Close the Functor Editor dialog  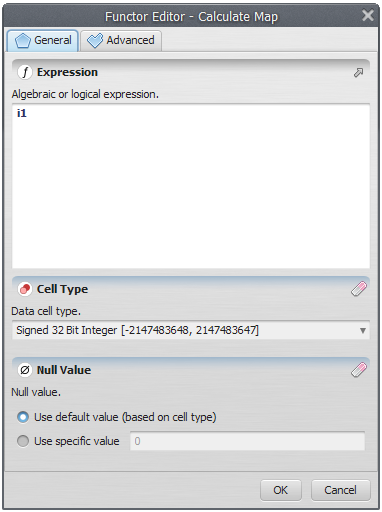(368, 15)
